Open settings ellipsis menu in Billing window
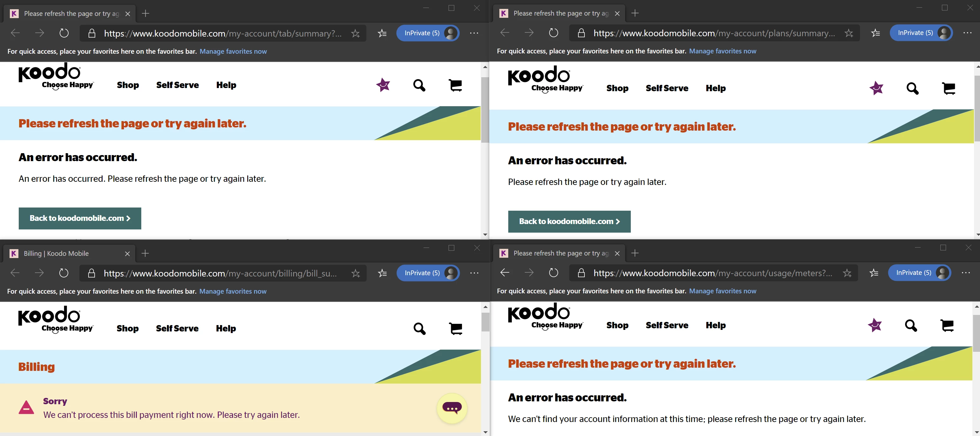Screen dimensions: 980x436 474,273
